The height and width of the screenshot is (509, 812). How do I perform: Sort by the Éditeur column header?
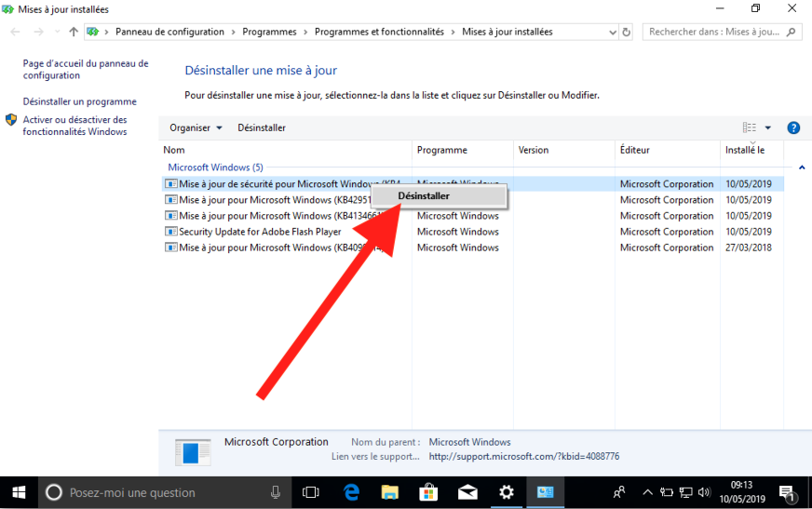click(x=634, y=150)
